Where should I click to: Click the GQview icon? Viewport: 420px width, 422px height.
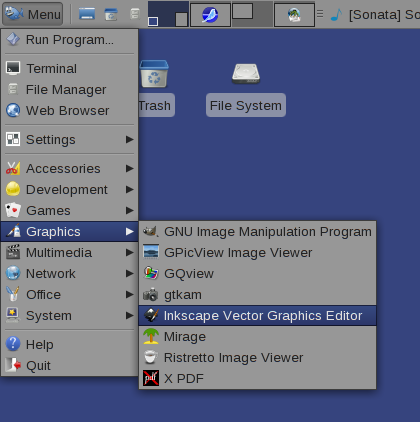(x=151, y=273)
